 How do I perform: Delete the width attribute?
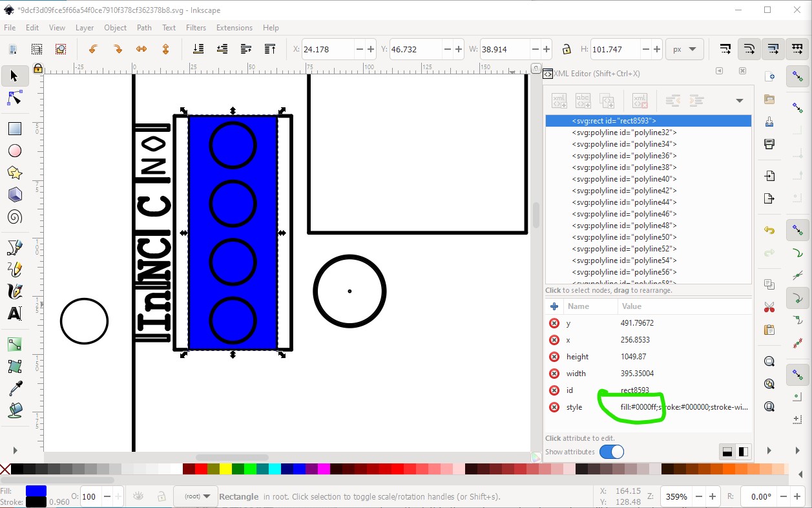[554, 374]
